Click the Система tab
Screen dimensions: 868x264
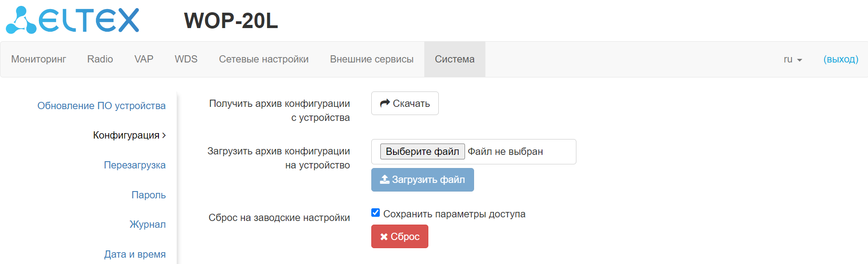[x=455, y=59]
